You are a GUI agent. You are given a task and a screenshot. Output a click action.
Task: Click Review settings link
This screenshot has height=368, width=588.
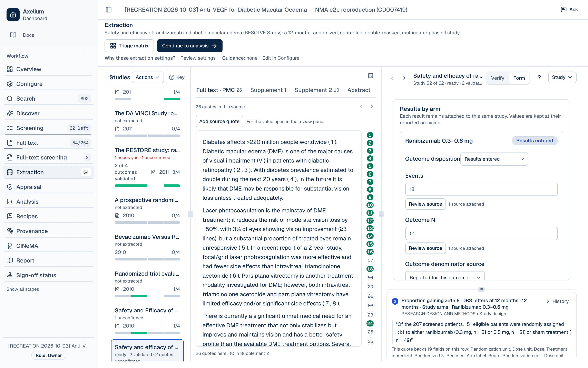tap(198, 58)
